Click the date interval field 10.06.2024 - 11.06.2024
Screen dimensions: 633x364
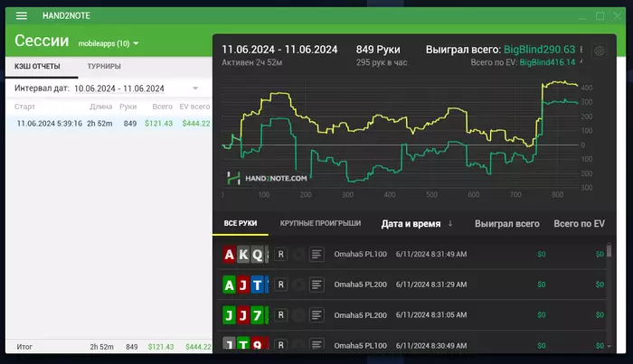click(x=119, y=89)
